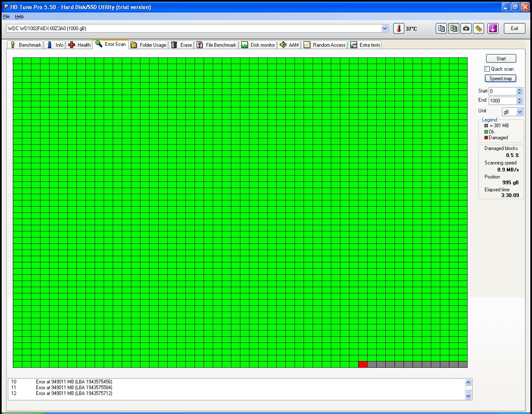Open the Unit gB dropdown
Viewport: 532px width, 414px height.
coord(520,112)
